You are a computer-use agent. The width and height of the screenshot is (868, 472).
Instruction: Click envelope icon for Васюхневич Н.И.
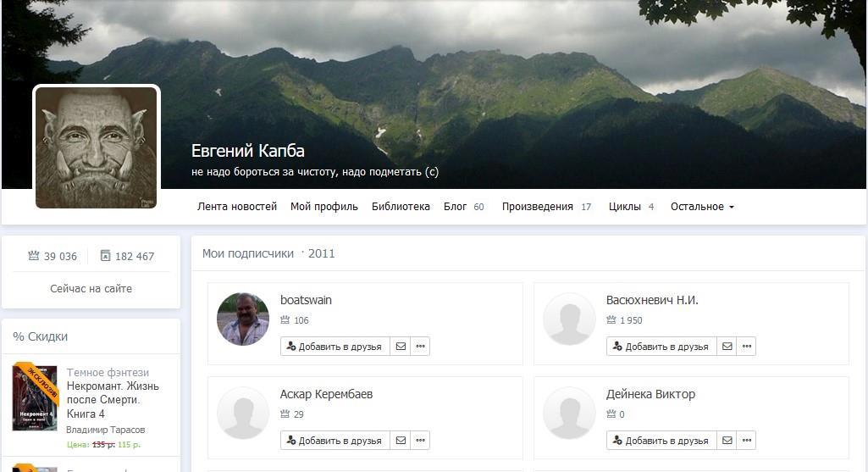[x=727, y=347]
